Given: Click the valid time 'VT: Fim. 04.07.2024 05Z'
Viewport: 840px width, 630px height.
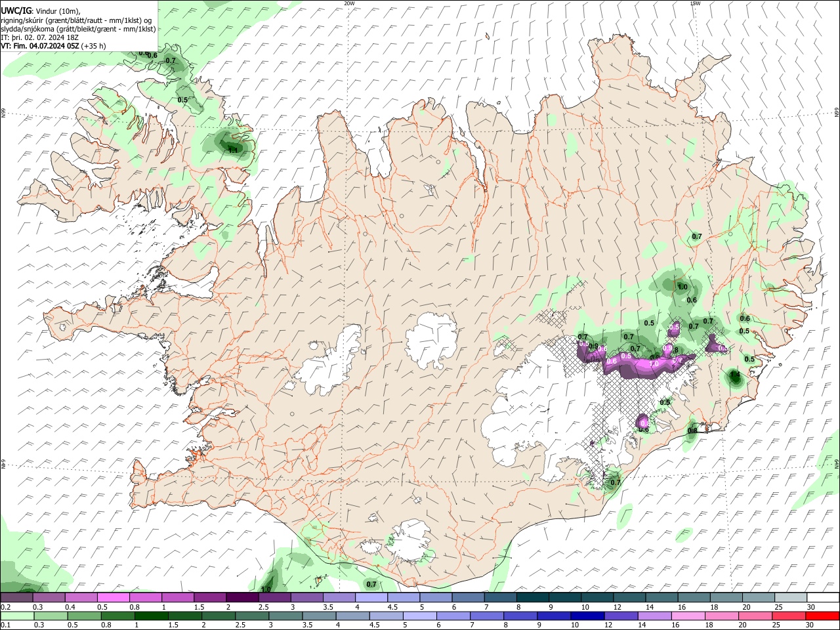Looking at the screenshot, I should pyautogui.click(x=40, y=46).
